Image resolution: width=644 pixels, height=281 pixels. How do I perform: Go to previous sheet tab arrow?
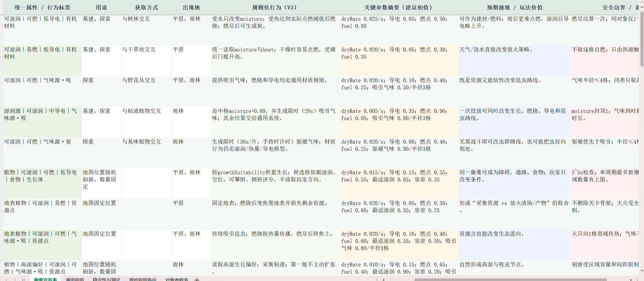point(7,279)
